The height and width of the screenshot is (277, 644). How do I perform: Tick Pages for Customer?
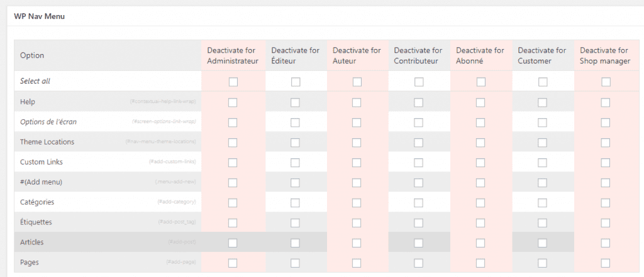(x=543, y=263)
